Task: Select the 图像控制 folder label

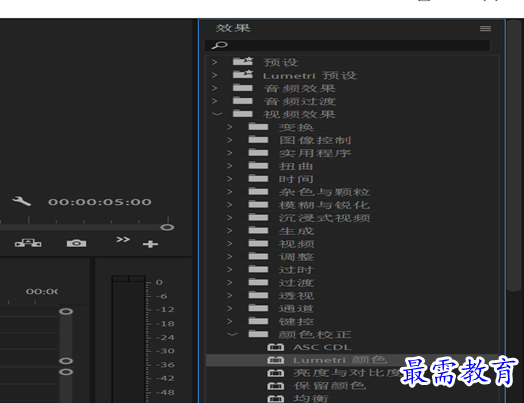Action: tap(315, 140)
